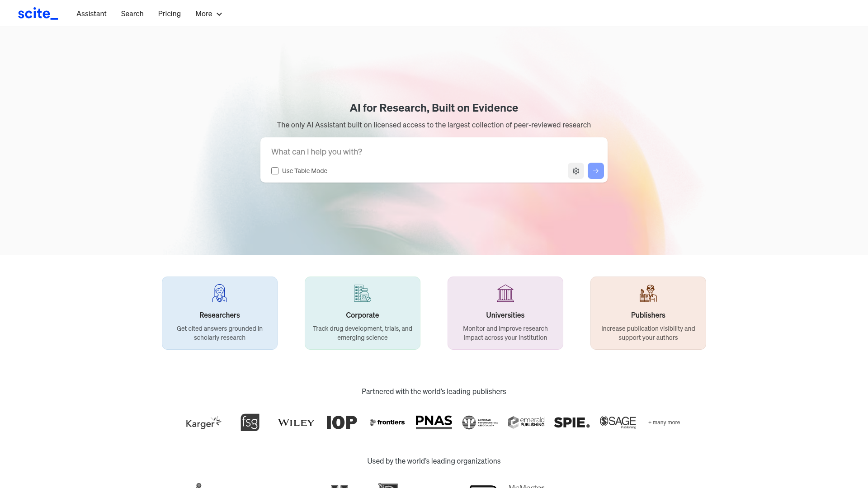
Task: Click the '+ many more' publishers text
Action: [x=664, y=422]
